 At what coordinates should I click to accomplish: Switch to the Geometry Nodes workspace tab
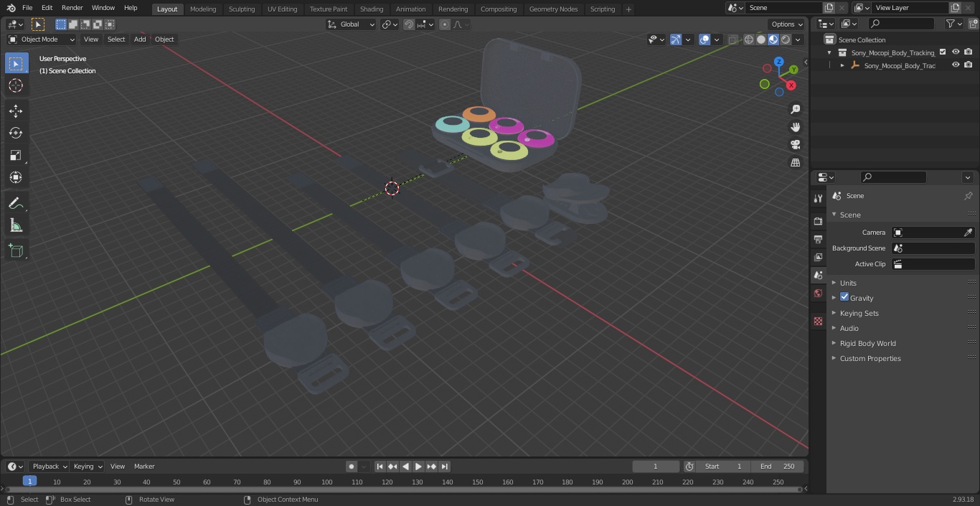553,9
